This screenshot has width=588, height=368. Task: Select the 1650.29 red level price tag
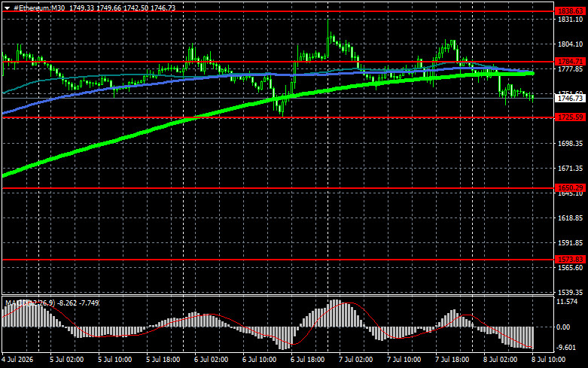point(570,187)
